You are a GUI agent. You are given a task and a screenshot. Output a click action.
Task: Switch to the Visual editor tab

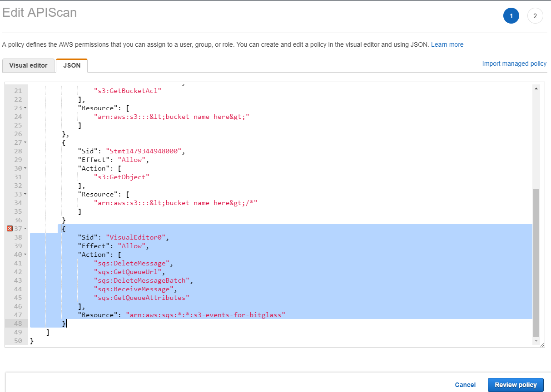[x=28, y=65]
